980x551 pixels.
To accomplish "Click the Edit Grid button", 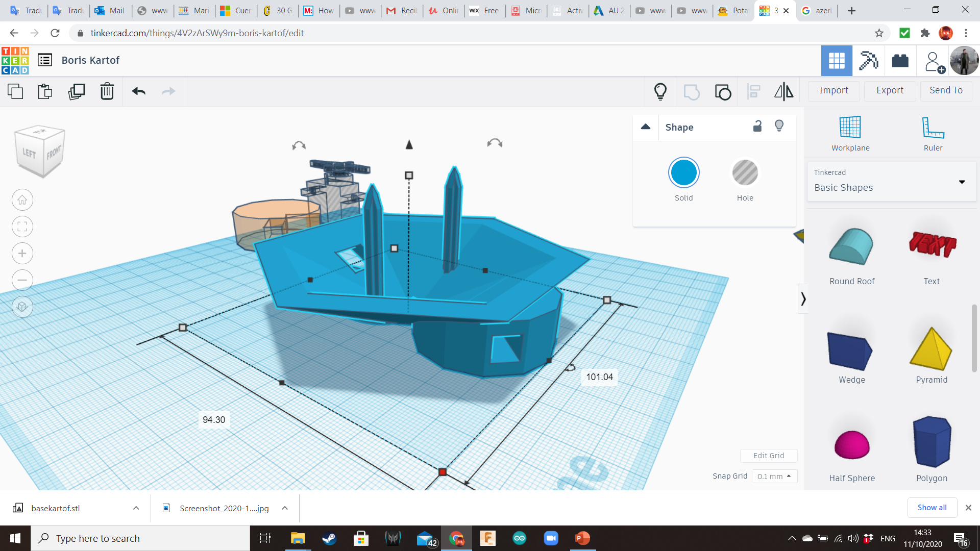I will 769,456.
